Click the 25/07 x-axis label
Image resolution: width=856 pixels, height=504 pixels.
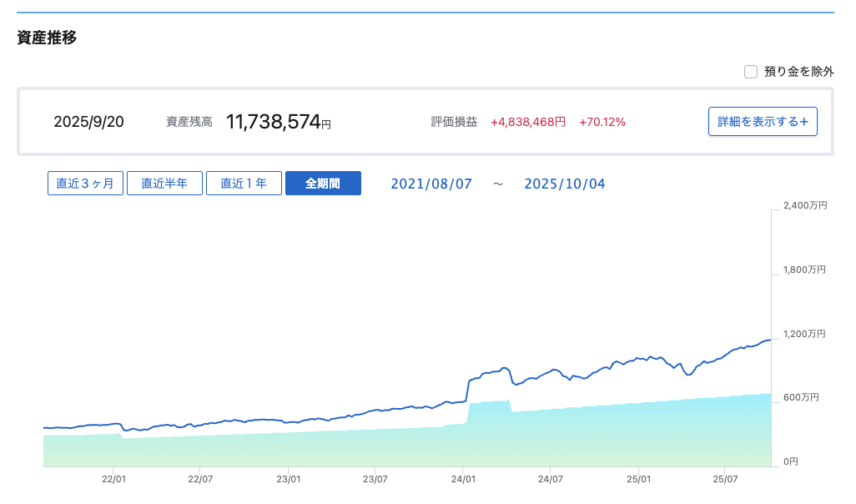point(725,480)
